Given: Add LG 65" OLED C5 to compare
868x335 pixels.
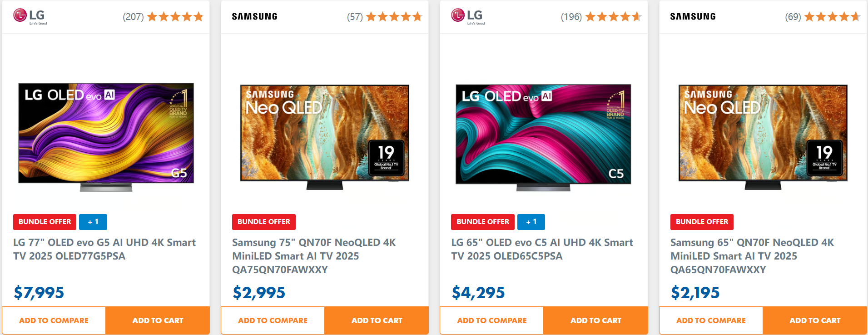Looking at the screenshot, I should coord(491,320).
